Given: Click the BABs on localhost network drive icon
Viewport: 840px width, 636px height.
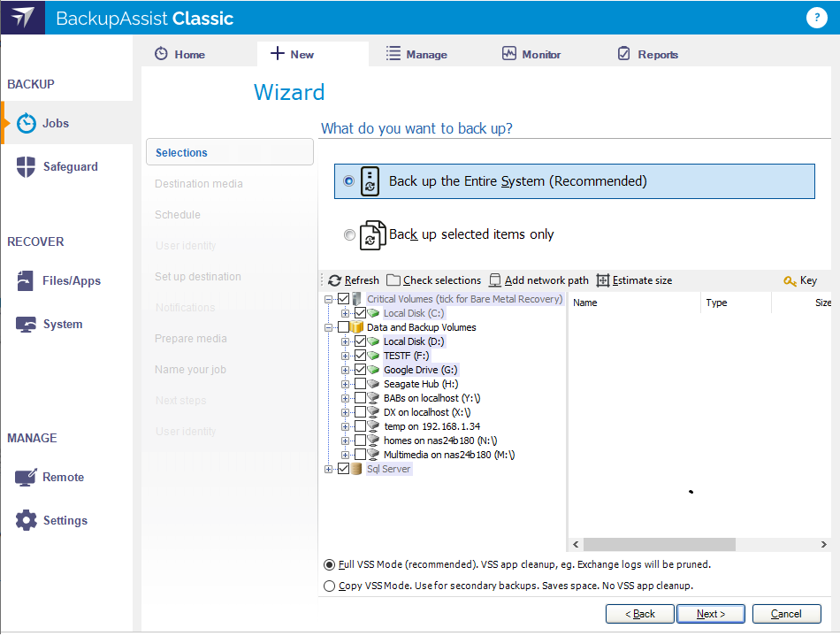Looking at the screenshot, I should coord(373,398).
